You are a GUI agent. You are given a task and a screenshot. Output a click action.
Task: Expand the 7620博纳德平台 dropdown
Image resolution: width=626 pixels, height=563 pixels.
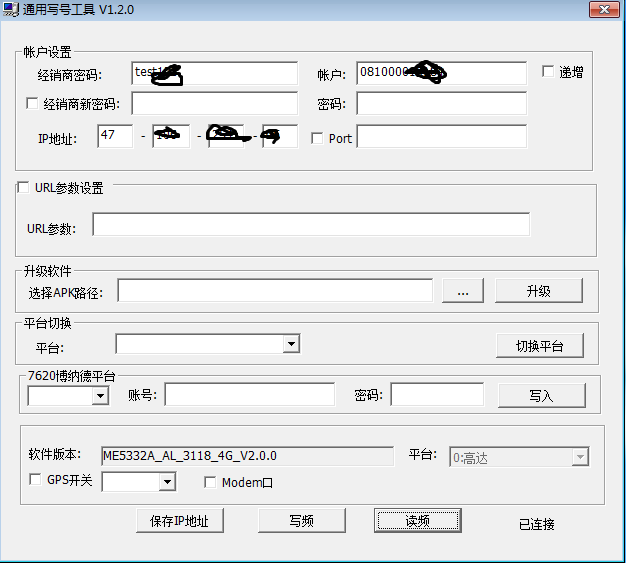click(99, 396)
